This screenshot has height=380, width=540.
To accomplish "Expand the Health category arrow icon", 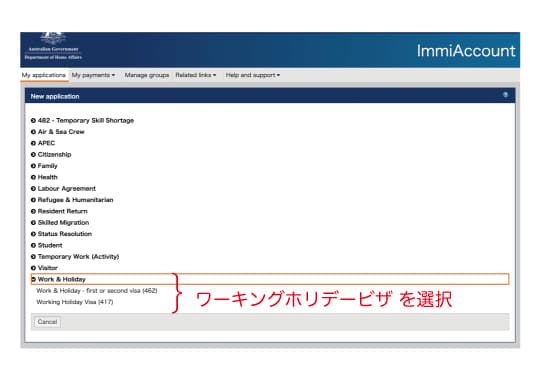I will (33, 177).
